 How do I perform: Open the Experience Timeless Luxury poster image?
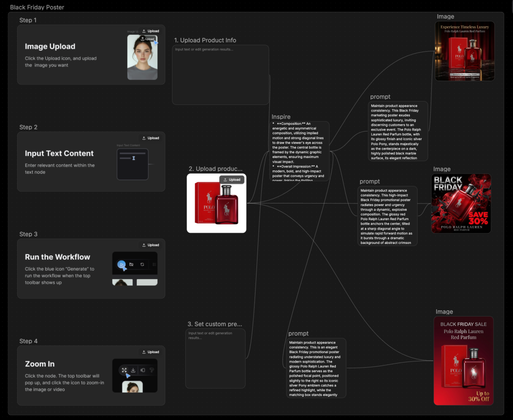[465, 51]
